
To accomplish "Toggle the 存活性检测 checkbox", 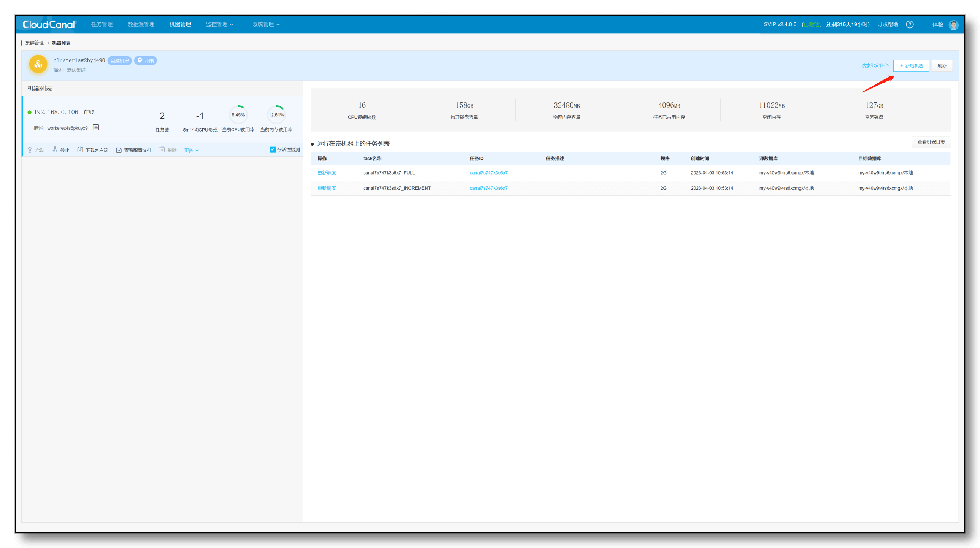I will pyautogui.click(x=272, y=149).
